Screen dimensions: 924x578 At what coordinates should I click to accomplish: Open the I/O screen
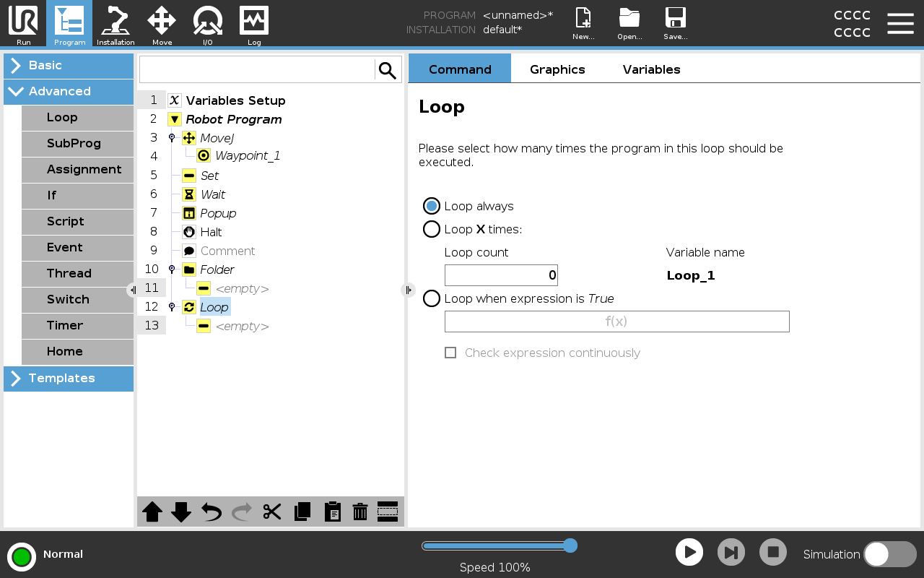point(208,24)
